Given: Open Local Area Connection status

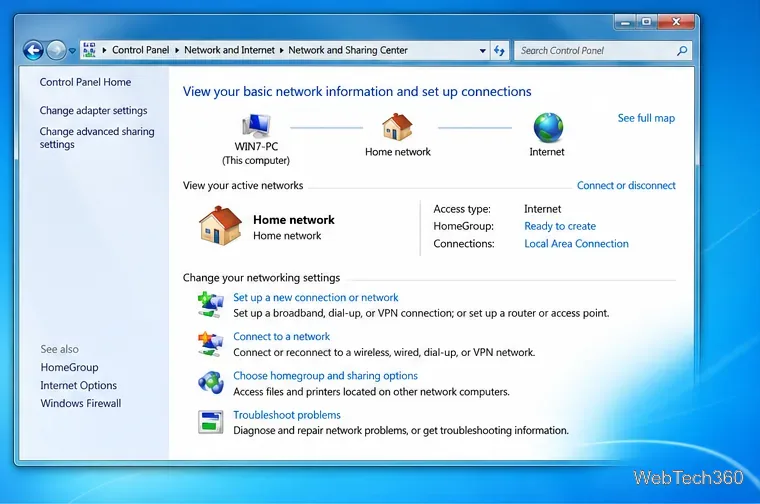Looking at the screenshot, I should [x=576, y=244].
